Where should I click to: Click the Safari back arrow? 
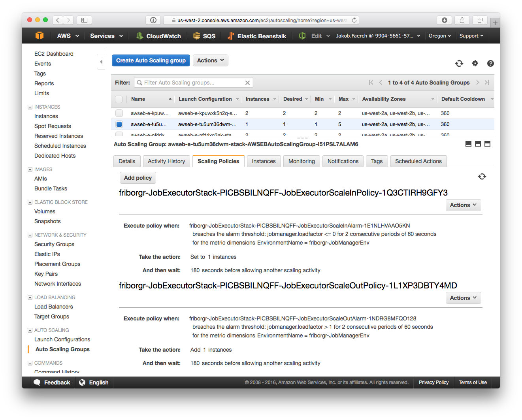58,20
